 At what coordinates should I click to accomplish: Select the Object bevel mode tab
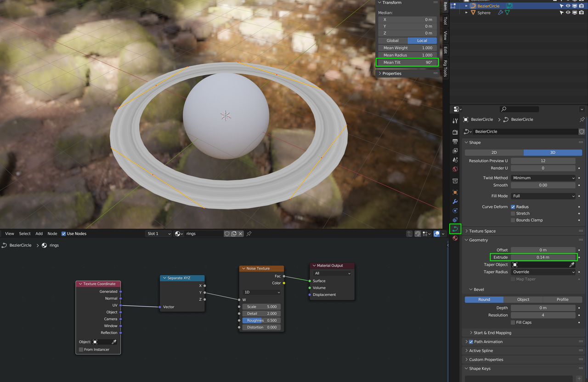click(523, 300)
